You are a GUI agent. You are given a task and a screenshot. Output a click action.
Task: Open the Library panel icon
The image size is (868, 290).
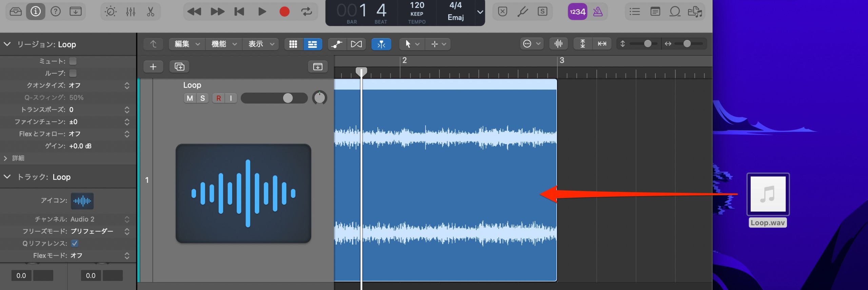click(16, 12)
